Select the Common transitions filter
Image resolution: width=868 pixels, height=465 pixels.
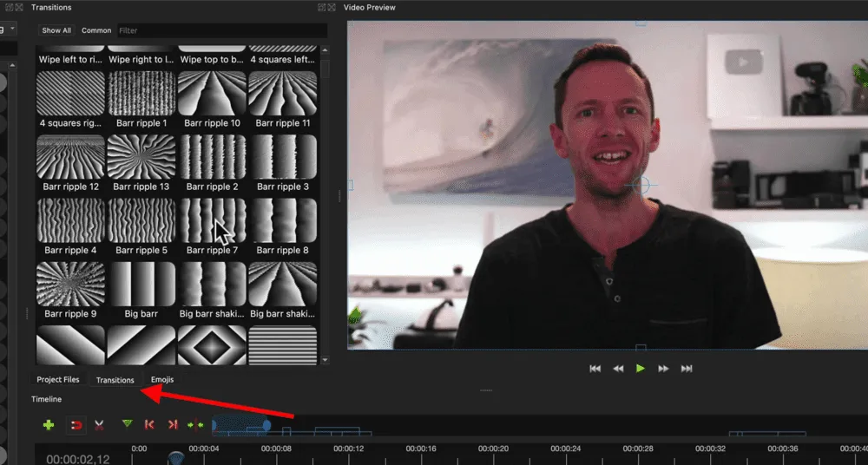click(x=96, y=30)
